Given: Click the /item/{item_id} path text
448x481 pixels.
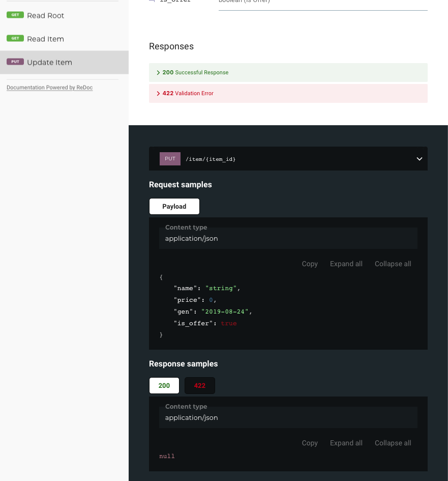Looking at the screenshot, I should point(211,159).
